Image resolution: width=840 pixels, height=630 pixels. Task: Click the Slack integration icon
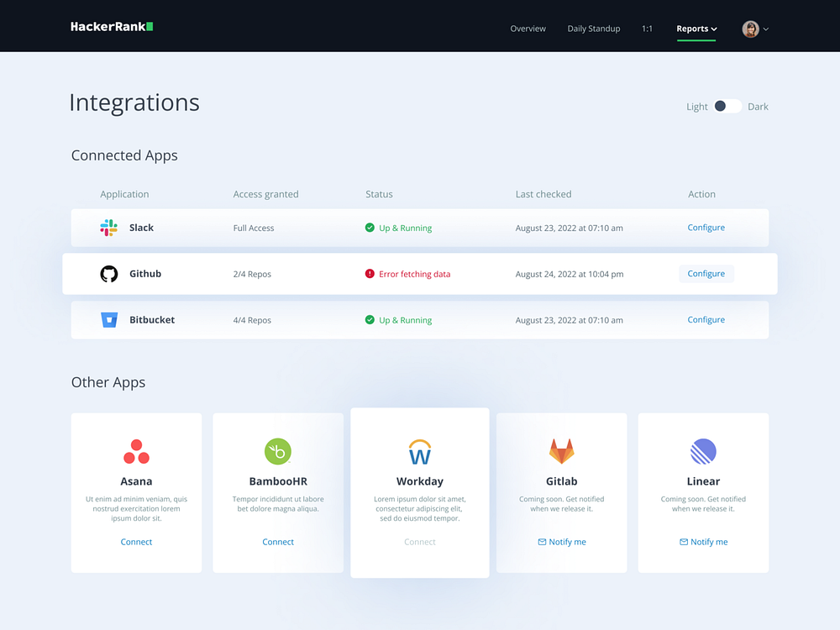point(108,228)
